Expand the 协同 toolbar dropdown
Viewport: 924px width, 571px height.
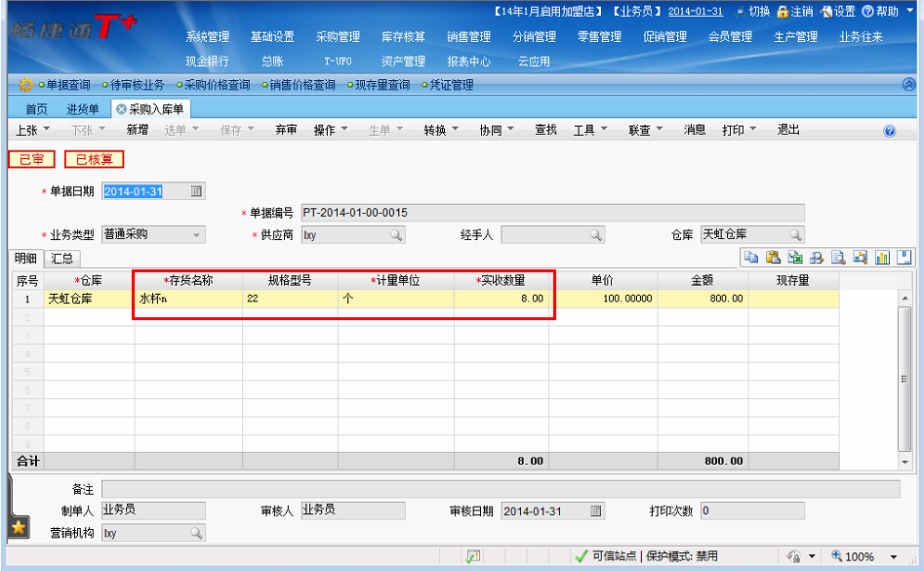[x=510, y=129]
